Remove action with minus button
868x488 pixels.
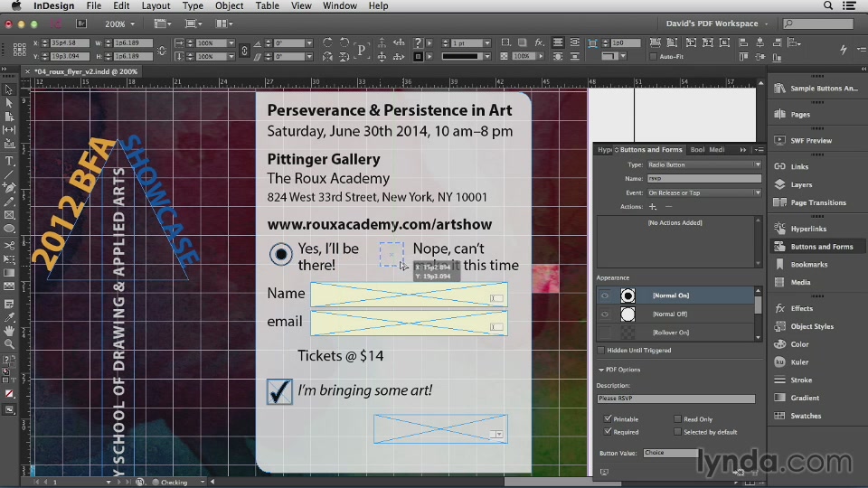[668, 206]
